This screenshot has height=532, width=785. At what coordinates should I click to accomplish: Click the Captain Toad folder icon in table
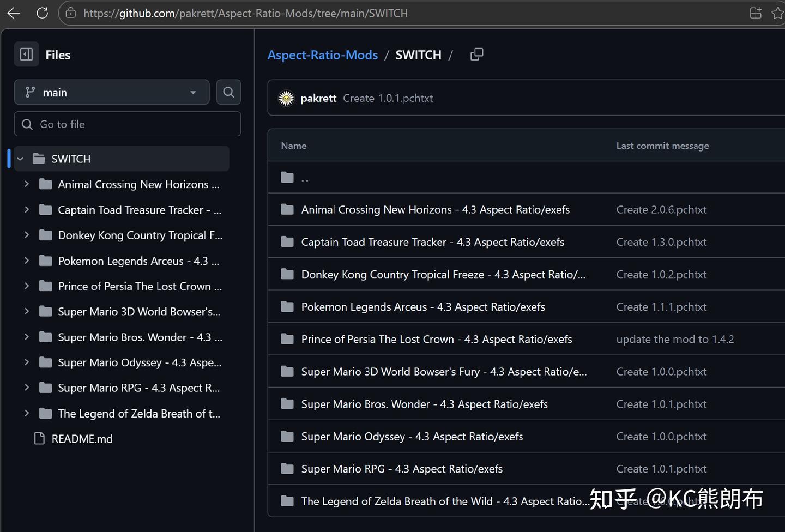coord(287,242)
